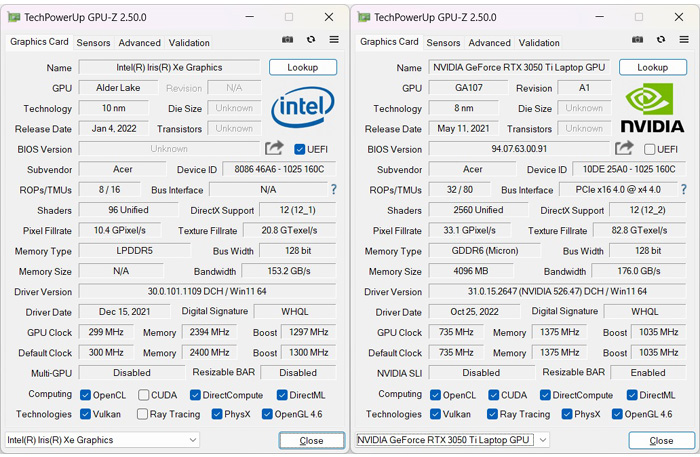Click Shaders value 2560 Unified
The height and width of the screenshot is (457, 700).
478,210
